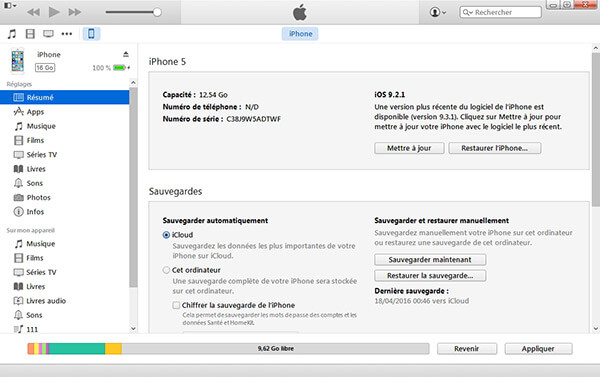Click Mettre à jour button
The height and width of the screenshot is (377, 600).
point(409,148)
